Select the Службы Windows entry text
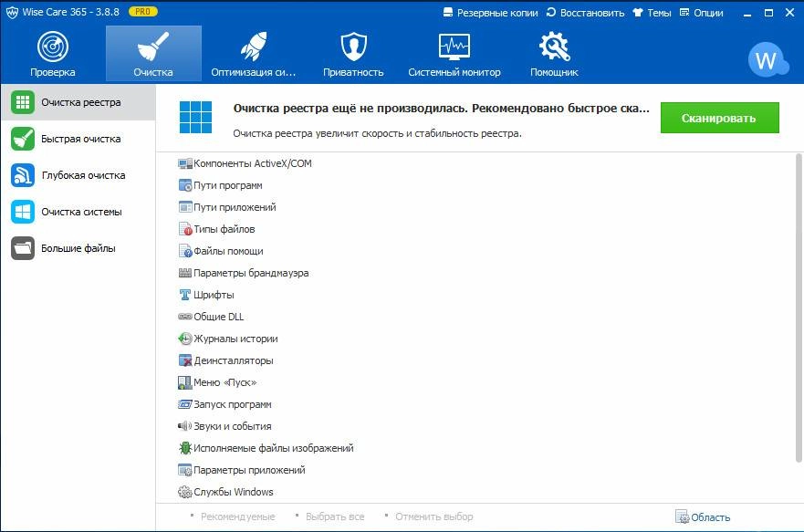The width and height of the screenshot is (804, 532). point(234,492)
